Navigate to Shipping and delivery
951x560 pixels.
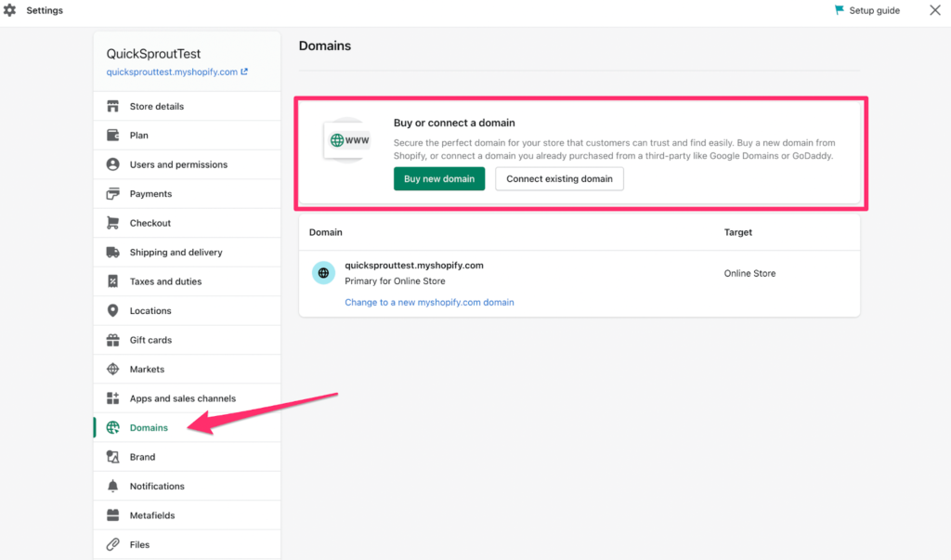[x=187, y=252]
